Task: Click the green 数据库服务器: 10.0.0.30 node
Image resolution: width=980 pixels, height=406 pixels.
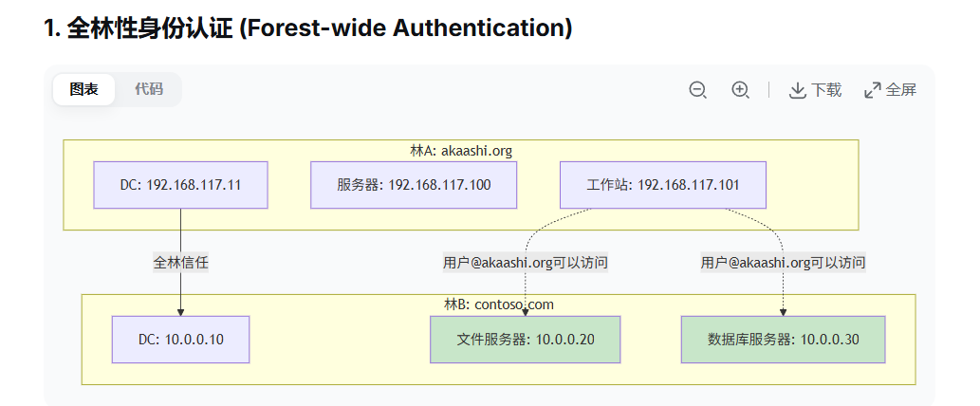Action: point(783,340)
